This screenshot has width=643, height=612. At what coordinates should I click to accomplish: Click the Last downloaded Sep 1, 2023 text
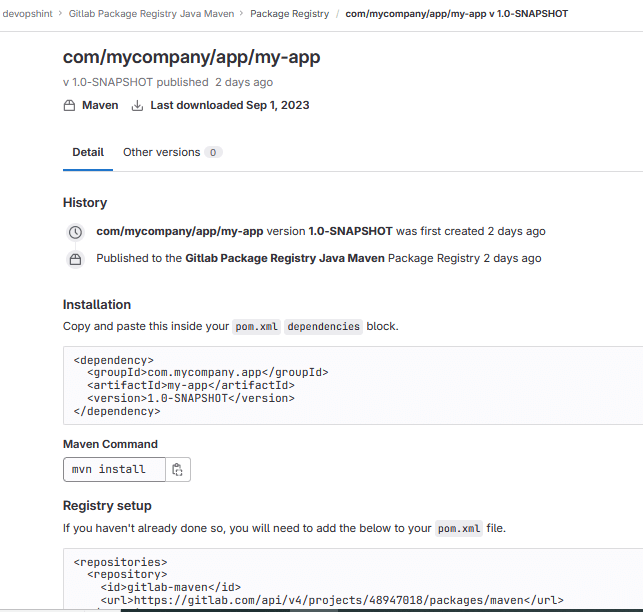point(230,105)
